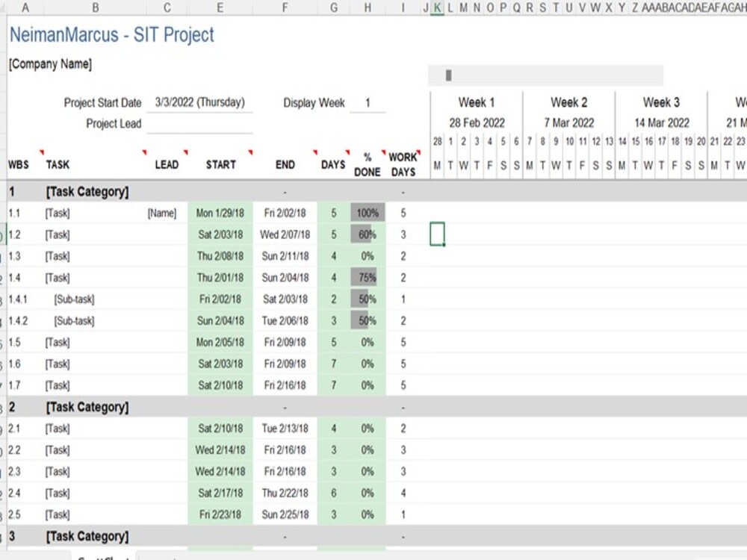The width and height of the screenshot is (747, 560).
Task: Click the 75% done progress cell in row 1.4
Action: pyautogui.click(x=368, y=278)
